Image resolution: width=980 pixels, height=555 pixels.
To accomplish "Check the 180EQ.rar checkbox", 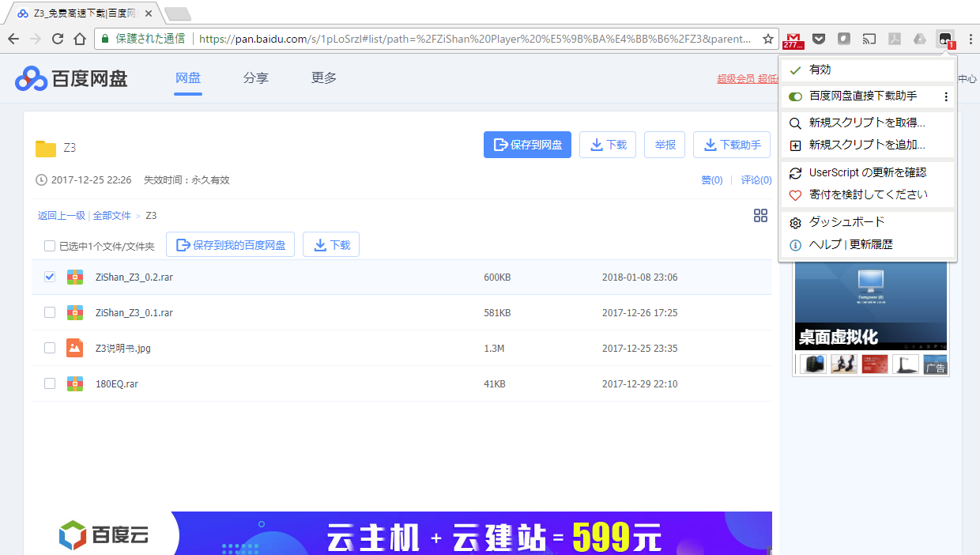I will coord(50,383).
